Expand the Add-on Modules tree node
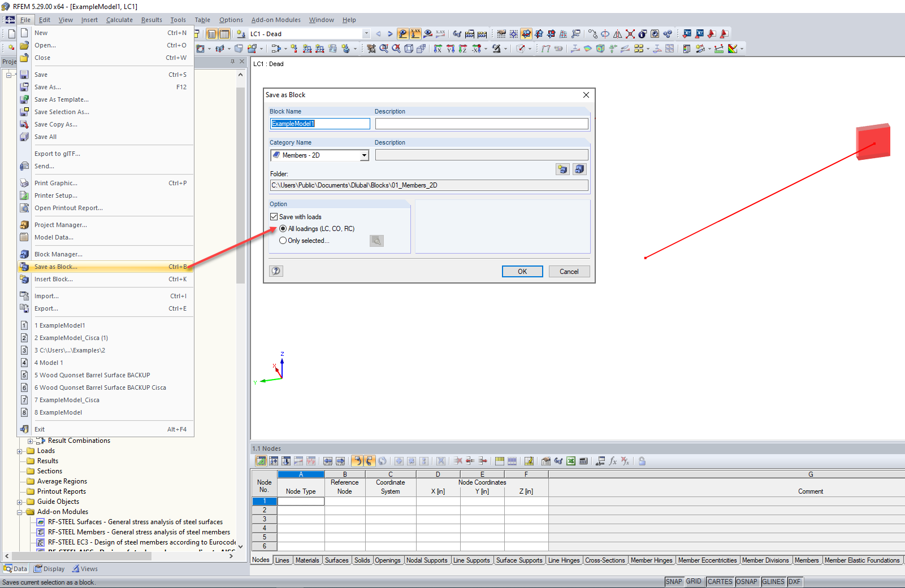Screen dimensions: 905x588 point(19,511)
